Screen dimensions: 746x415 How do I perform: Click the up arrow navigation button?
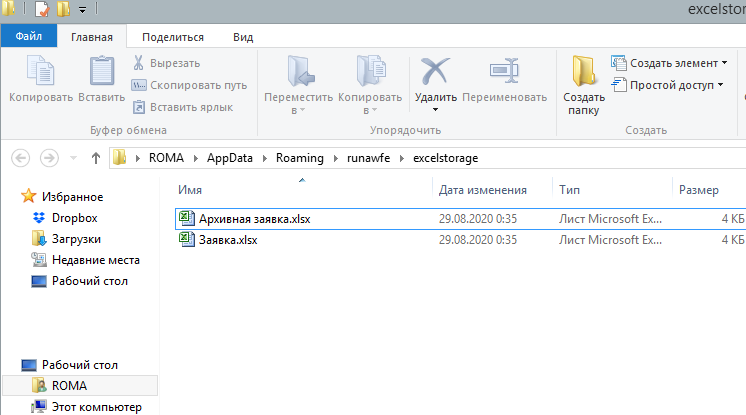click(x=96, y=157)
